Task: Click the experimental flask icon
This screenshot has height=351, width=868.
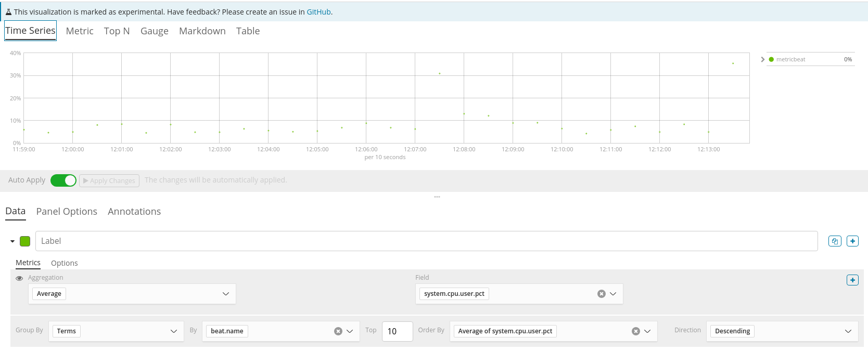Action: pos(8,12)
